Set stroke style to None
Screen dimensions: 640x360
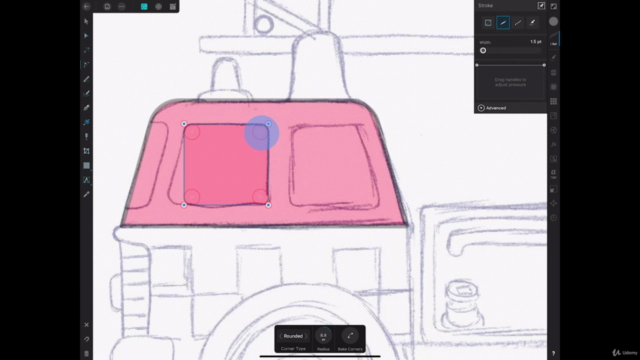[x=488, y=23]
